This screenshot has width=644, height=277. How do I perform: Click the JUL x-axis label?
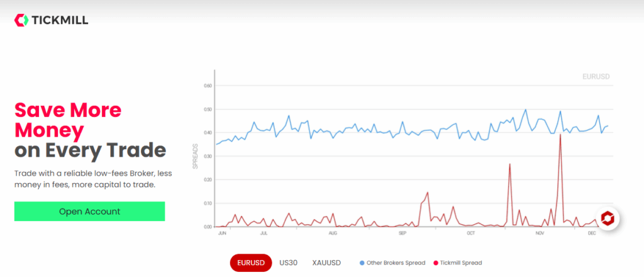264,234
